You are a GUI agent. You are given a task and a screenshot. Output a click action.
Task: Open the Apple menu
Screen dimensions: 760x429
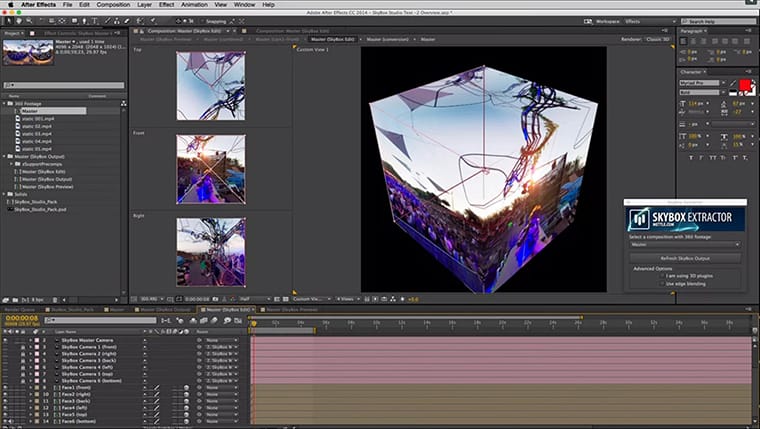11,4
